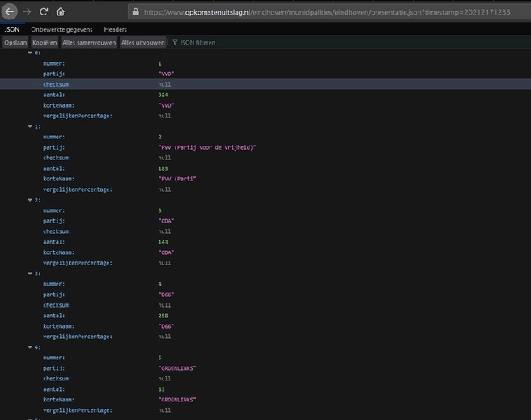Reload the page with the refresh icon
The width and height of the screenshot is (531, 420).
44,12
